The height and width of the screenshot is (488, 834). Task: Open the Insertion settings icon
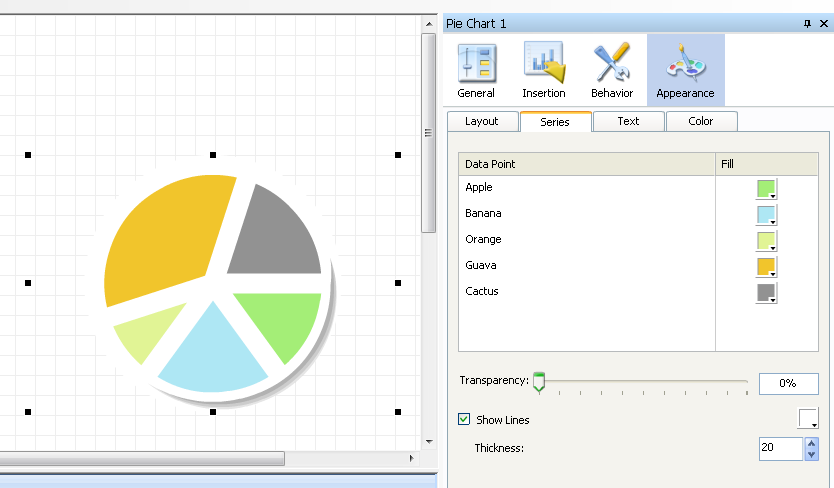click(x=543, y=70)
